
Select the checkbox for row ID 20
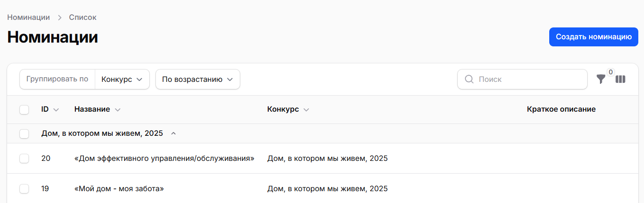click(24, 159)
